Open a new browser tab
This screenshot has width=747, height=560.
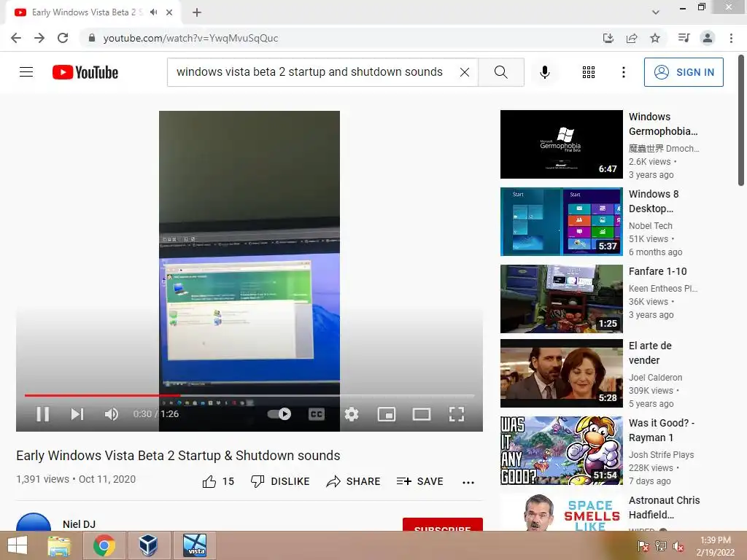pyautogui.click(x=197, y=12)
